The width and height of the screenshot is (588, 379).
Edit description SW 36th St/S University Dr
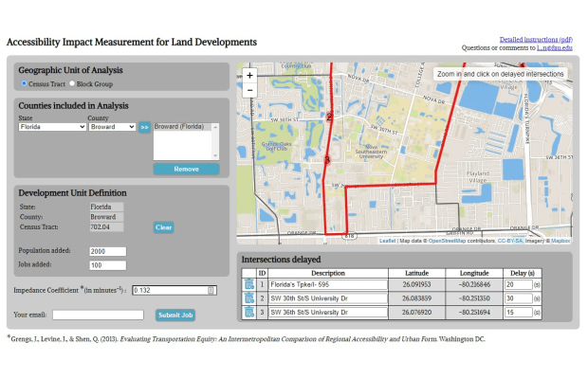[328, 312]
